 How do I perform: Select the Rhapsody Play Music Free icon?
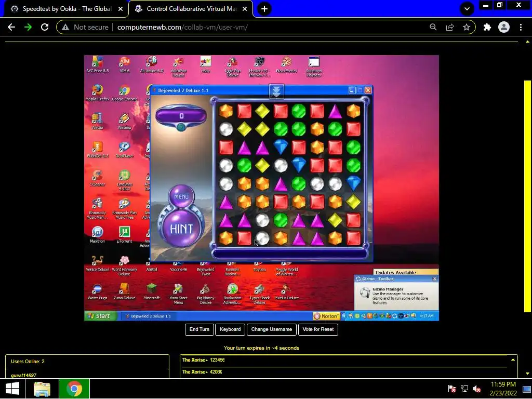coord(125,209)
